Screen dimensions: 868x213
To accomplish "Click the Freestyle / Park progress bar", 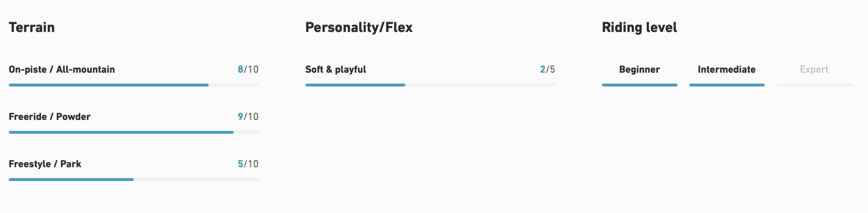I will [x=134, y=180].
